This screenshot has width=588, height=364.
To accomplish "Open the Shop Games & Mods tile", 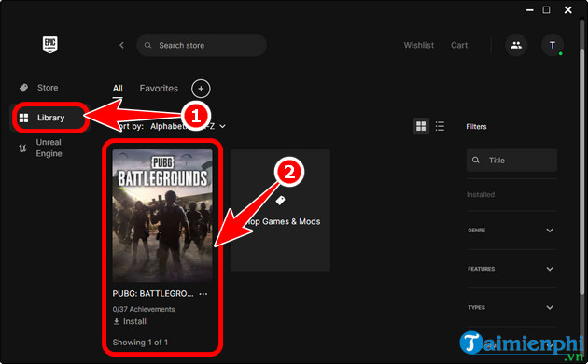I will pyautogui.click(x=280, y=210).
